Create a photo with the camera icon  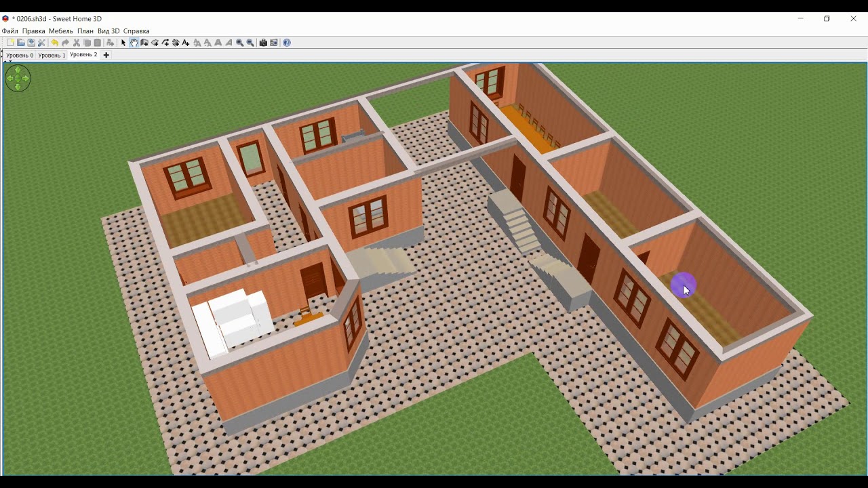[x=263, y=43]
